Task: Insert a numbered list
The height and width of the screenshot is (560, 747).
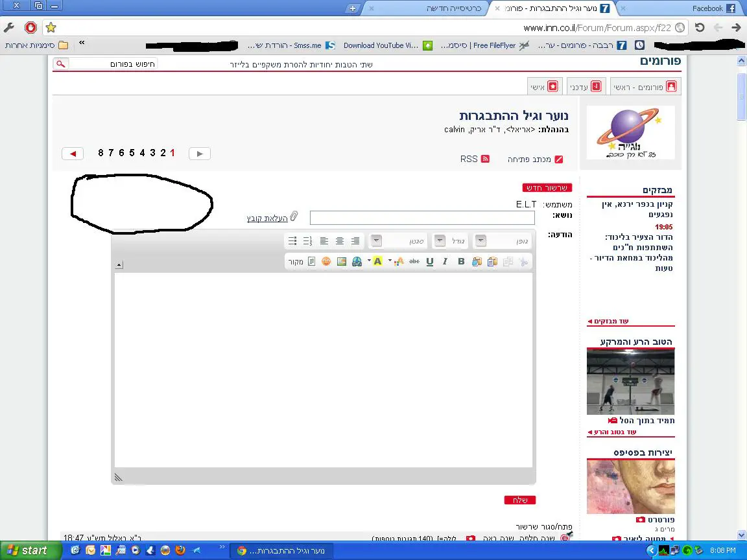Action: 307,241
